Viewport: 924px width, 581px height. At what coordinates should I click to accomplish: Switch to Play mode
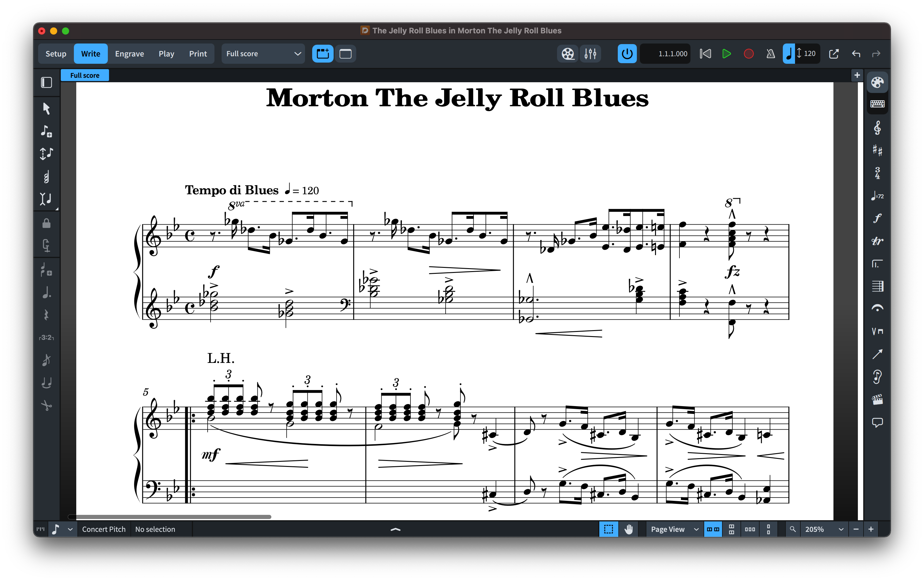coord(166,54)
